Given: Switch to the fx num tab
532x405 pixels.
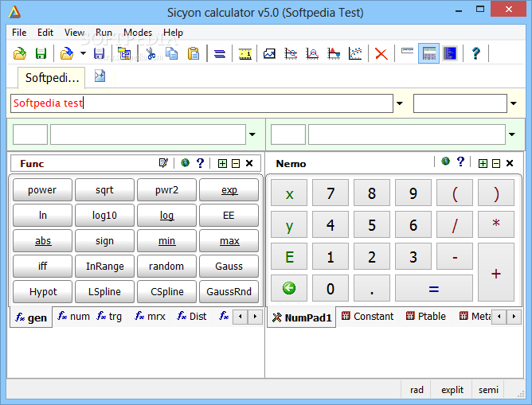Looking at the screenshot, I should (73, 316).
